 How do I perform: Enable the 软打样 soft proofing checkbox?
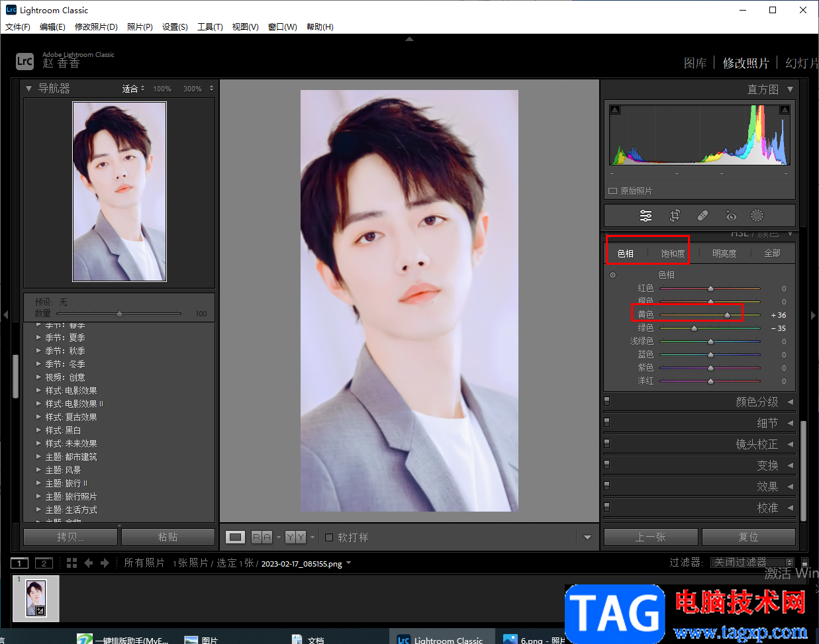coord(329,537)
